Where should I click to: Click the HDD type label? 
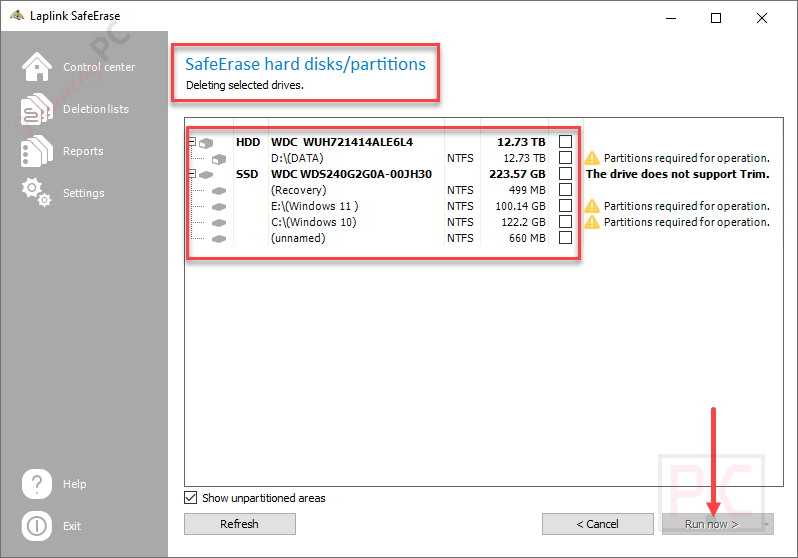coord(248,142)
